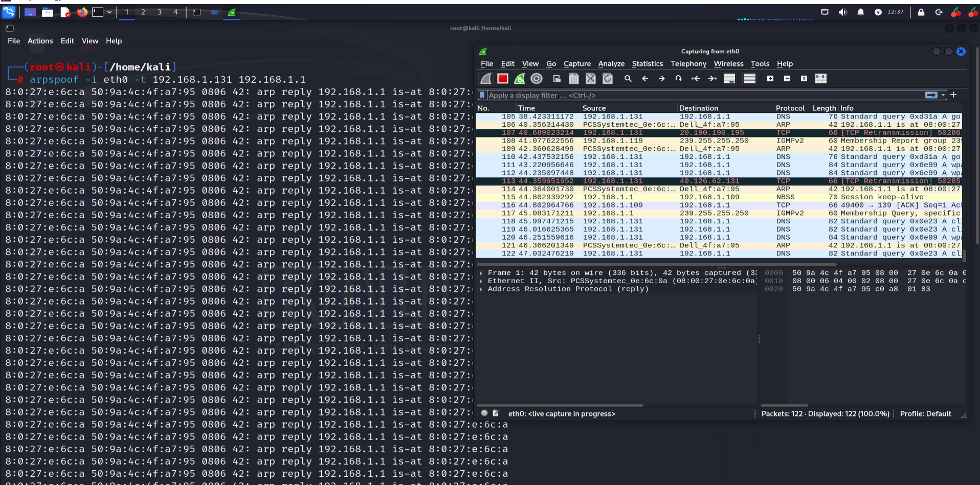Open the Telephony menu
Image resolution: width=980 pixels, height=485 pixels.
pos(688,64)
